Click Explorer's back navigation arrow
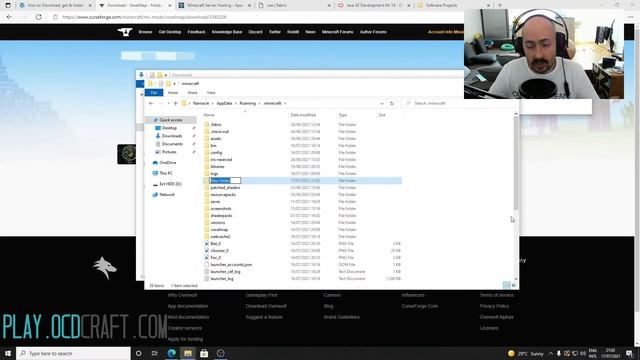Viewport: 640px width, 360px height. click(x=151, y=103)
